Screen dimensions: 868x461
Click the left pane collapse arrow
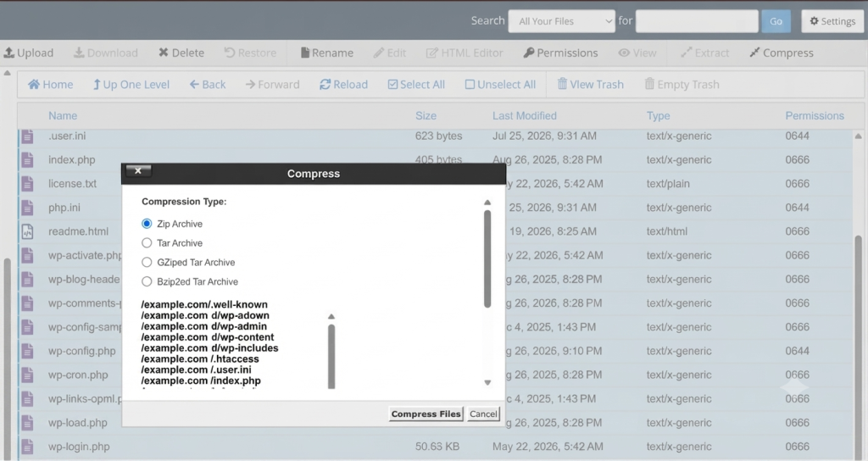tap(7, 73)
